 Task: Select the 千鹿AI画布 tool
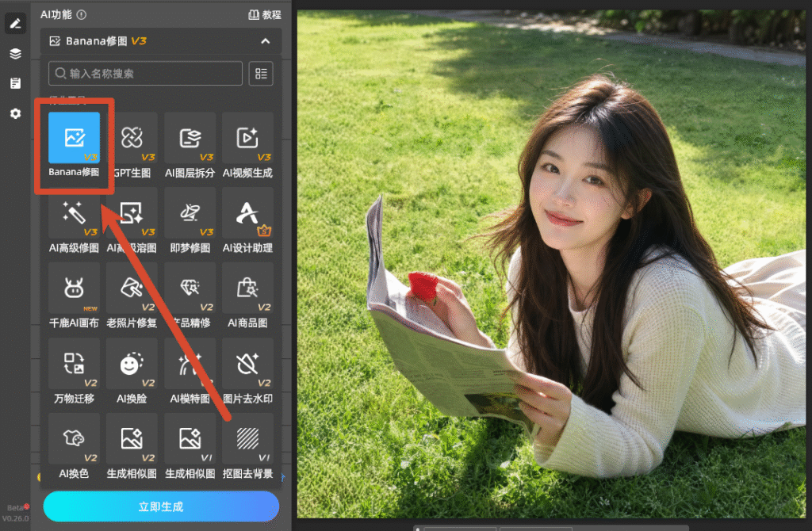pyautogui.click(x=74, y=288)
